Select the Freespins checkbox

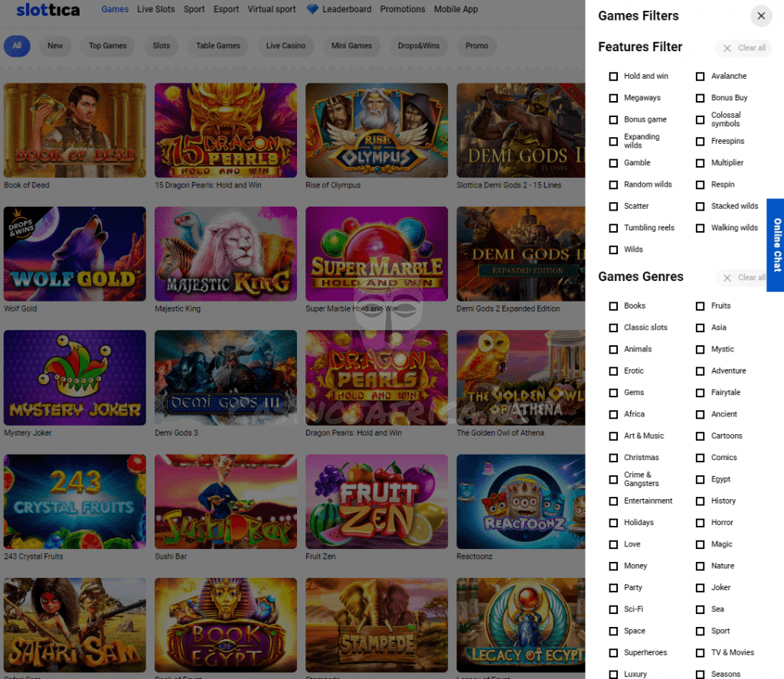pos(701,142)
